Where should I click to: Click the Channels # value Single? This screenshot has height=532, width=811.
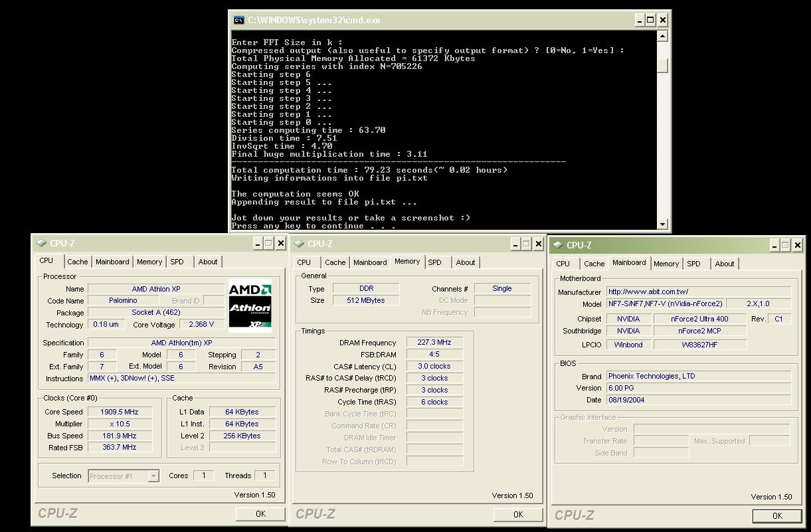(502, 288)
